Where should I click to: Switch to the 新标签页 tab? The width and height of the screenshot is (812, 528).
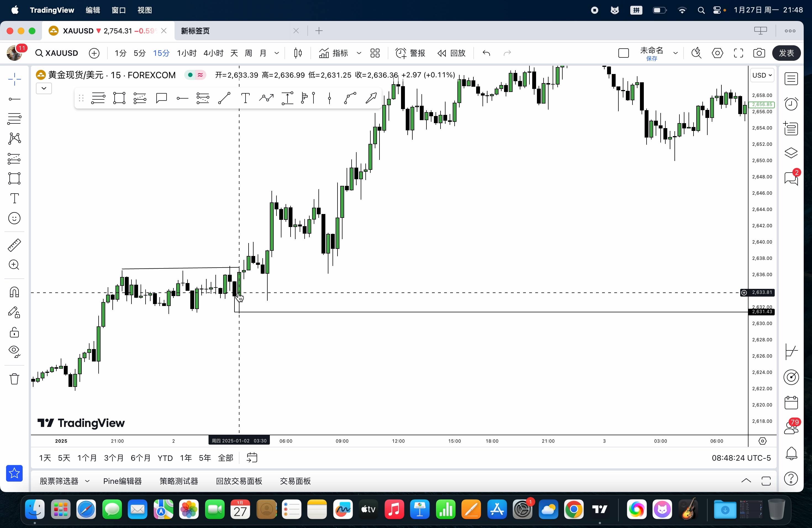195,31
